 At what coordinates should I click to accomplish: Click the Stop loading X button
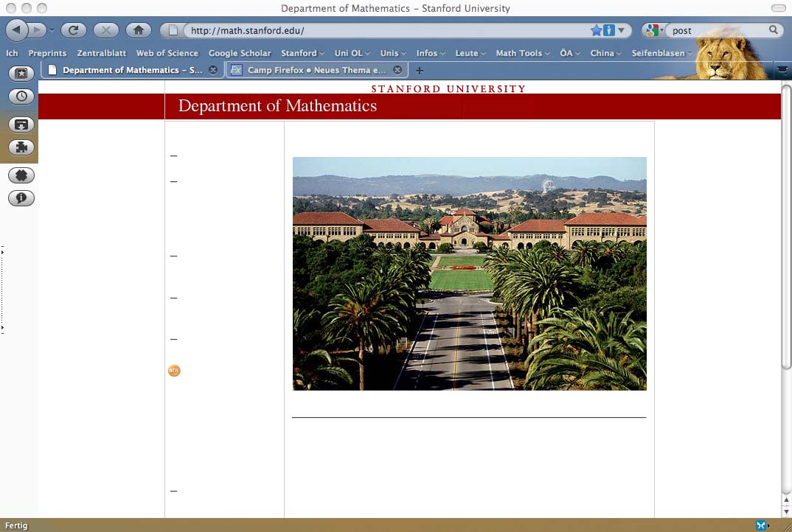coord(106,30)
